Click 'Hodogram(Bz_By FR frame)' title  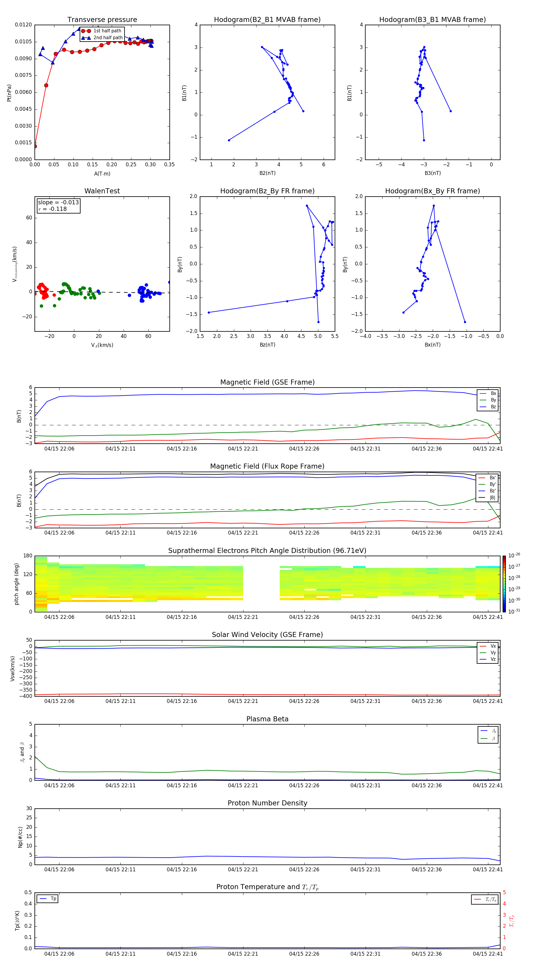[x=267, y=191]
